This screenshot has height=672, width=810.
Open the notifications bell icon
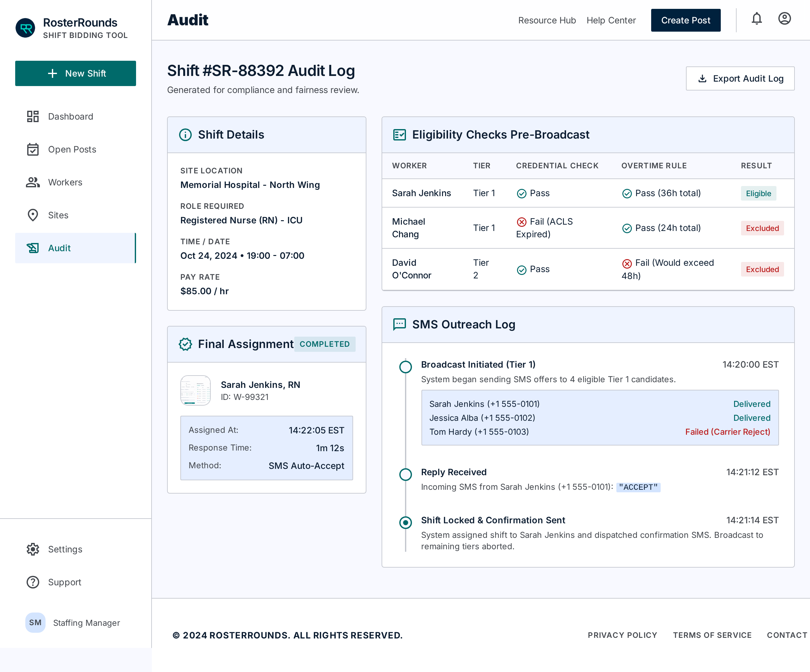point(757,19)
